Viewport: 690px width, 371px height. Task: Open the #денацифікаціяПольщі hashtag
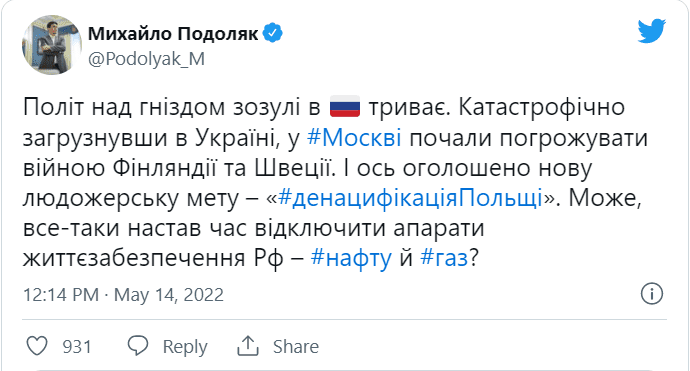point(410,198)
